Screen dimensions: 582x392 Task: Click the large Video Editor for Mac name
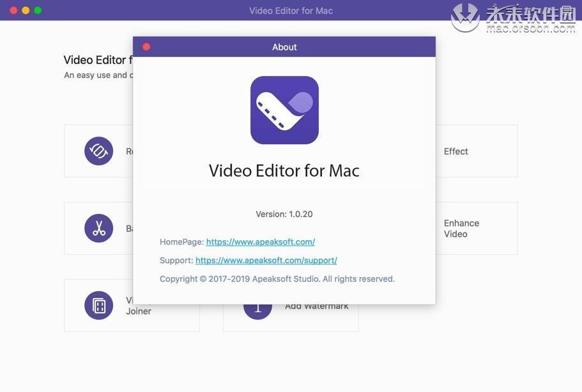click(x=284, y=170)
